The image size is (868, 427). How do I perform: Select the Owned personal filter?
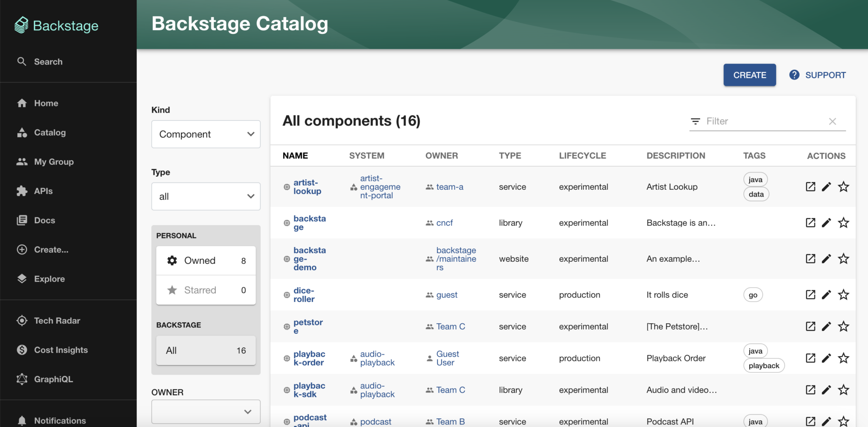tap(206, 261)
